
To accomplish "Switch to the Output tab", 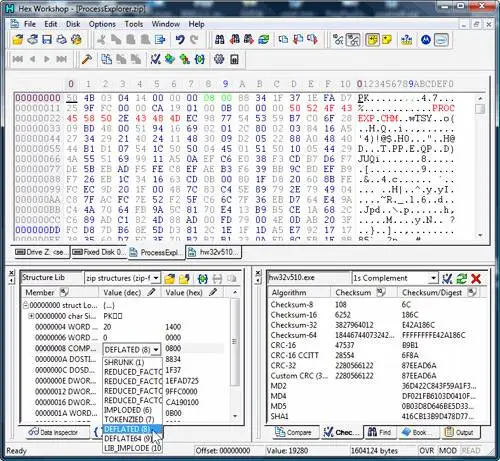I will tap(460, 432).
